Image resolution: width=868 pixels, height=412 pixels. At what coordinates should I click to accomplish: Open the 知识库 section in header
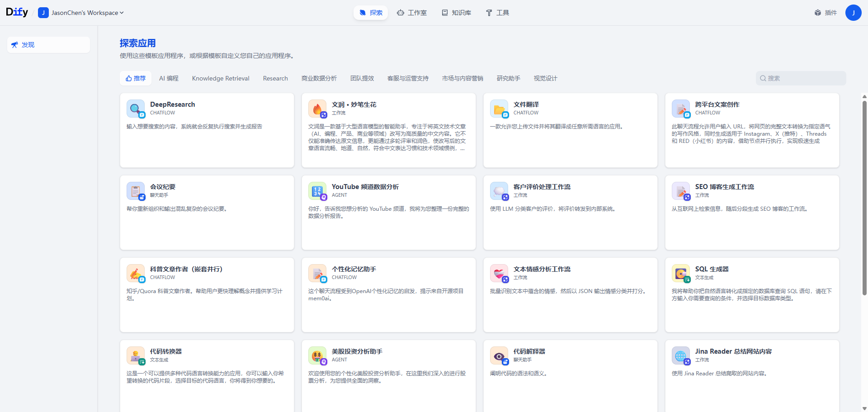pyautogui.click(x=456, y=13)
